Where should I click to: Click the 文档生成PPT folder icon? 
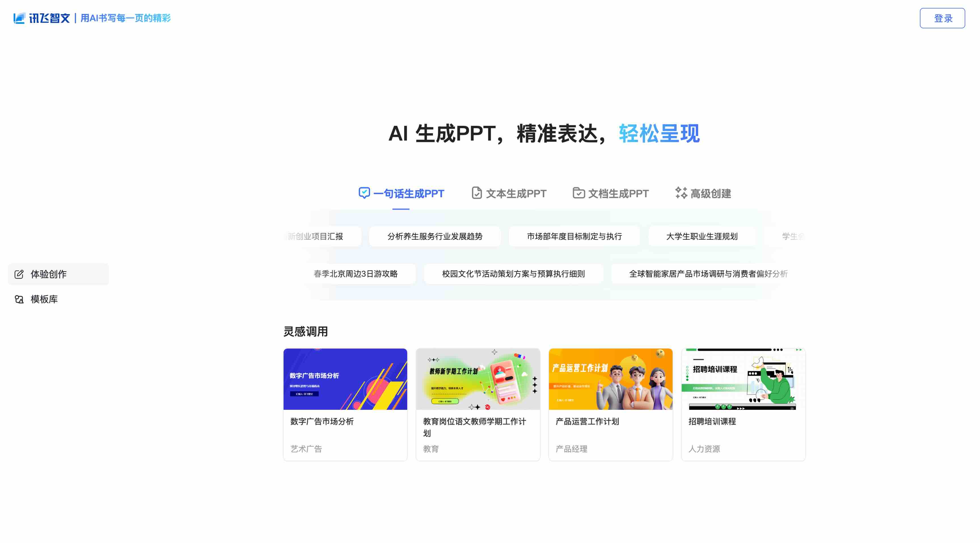click(579, 193)
